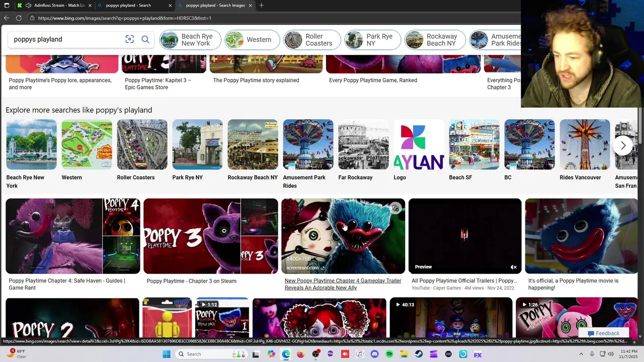Open Microsoft Edge in the taskbar

tap(286, 354)
